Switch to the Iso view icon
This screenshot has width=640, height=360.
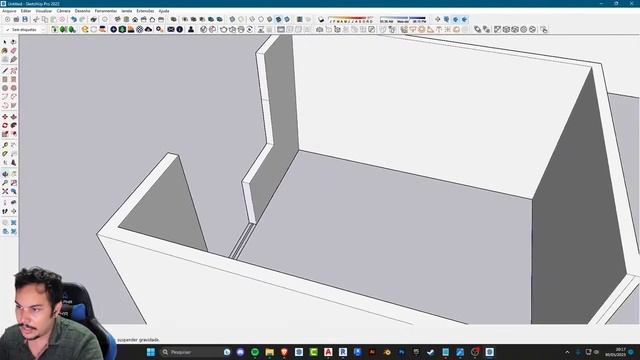click(118, 19)
